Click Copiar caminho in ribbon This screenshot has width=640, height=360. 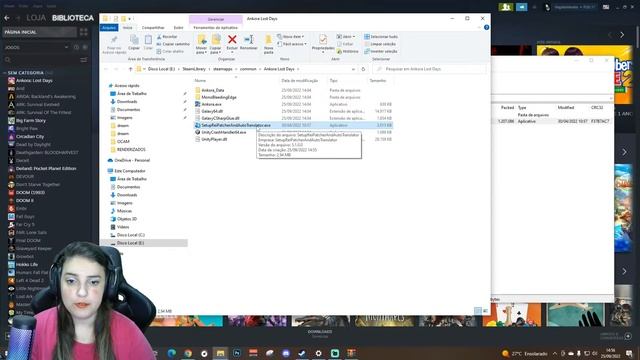tap(173, 44)
